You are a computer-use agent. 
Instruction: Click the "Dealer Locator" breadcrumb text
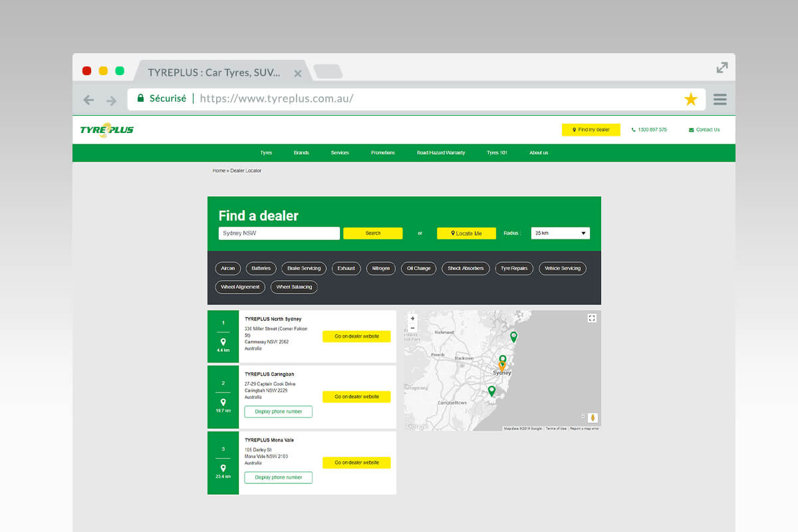246,171
